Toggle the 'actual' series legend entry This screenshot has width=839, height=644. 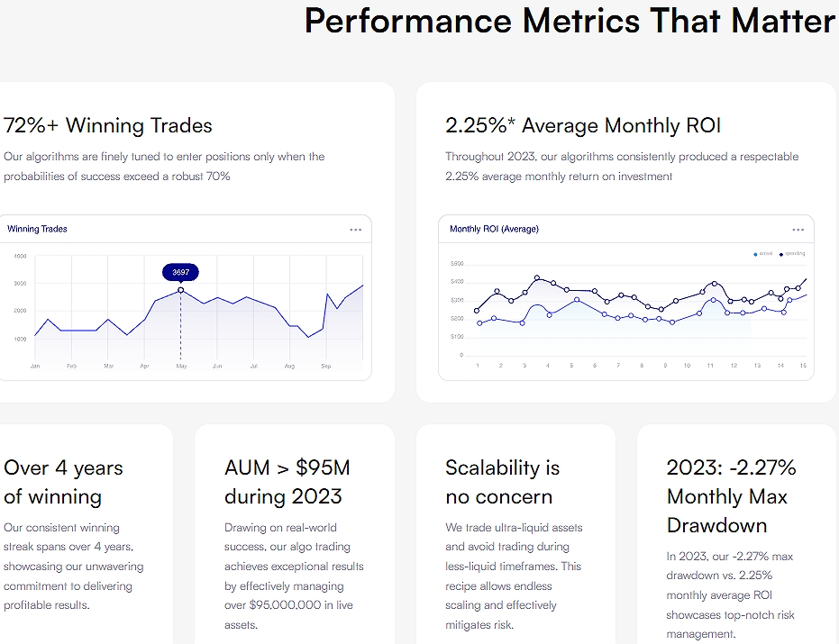[763, 254]
